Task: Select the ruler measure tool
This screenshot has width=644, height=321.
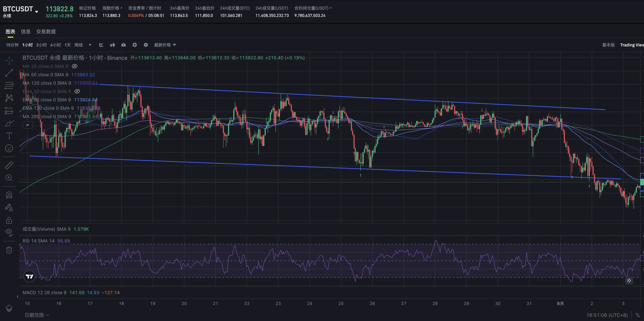Action: pyautogui.click(x=9, y=165)
